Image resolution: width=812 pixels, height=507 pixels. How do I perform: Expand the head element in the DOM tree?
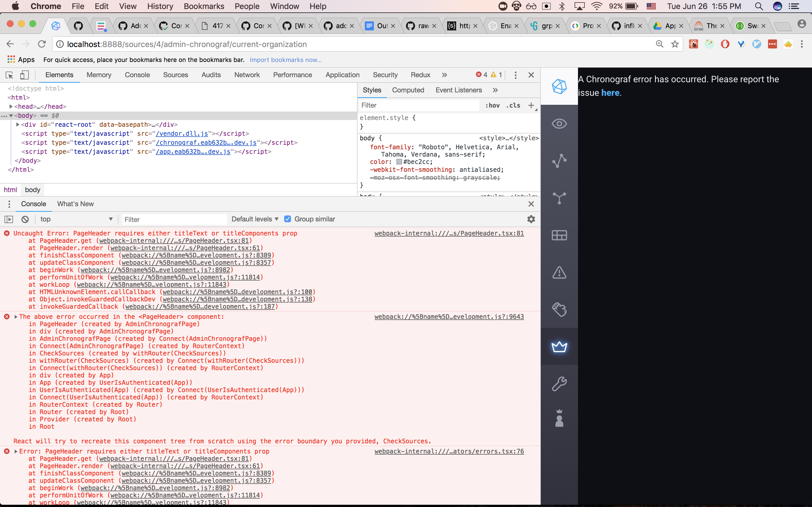point(10,106)
